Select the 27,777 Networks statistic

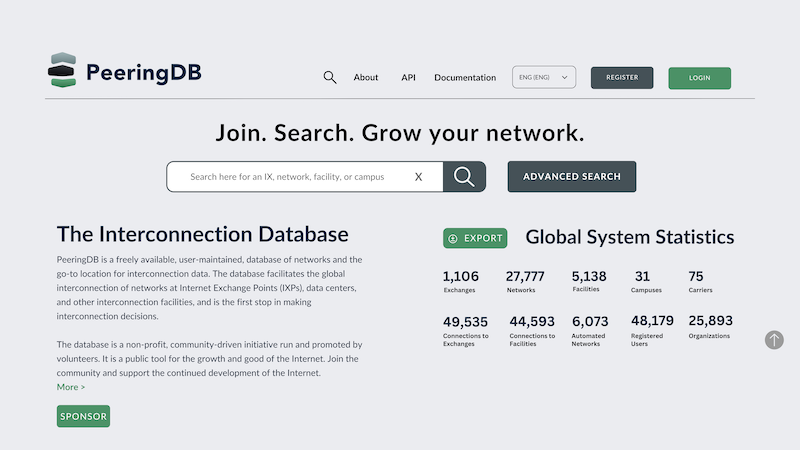point(525,281)
